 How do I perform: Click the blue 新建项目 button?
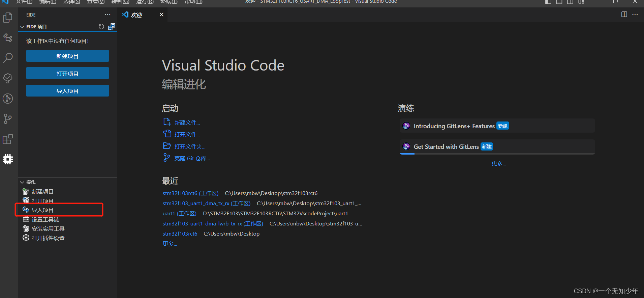click(67, 56)
